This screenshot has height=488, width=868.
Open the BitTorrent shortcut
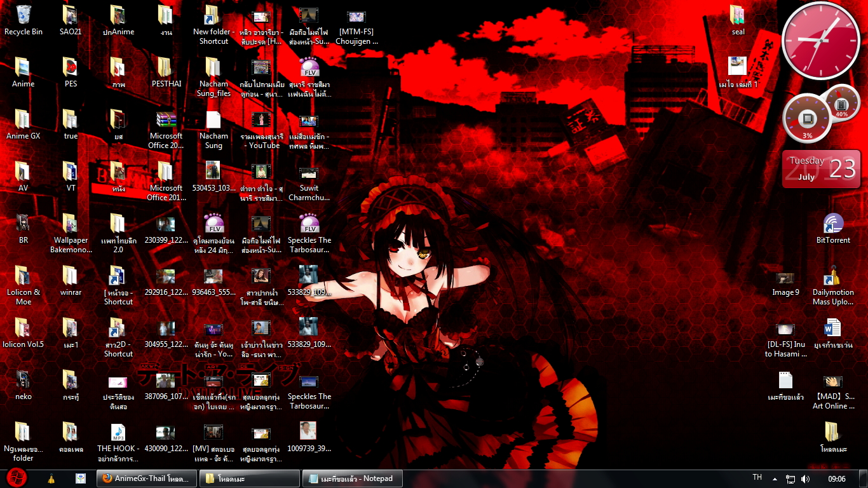pyautogui.click(x=833, y=229)
